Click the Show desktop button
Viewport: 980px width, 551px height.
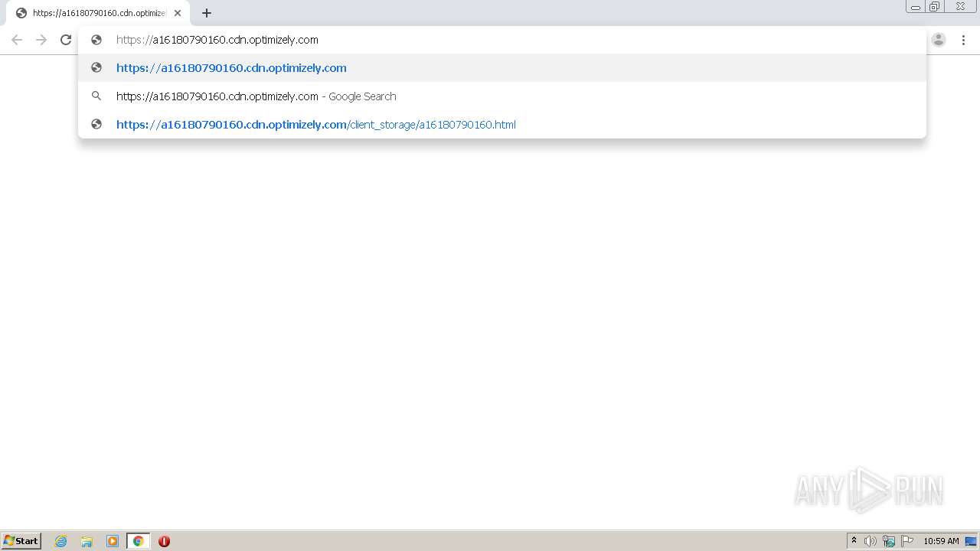point(972,541)
